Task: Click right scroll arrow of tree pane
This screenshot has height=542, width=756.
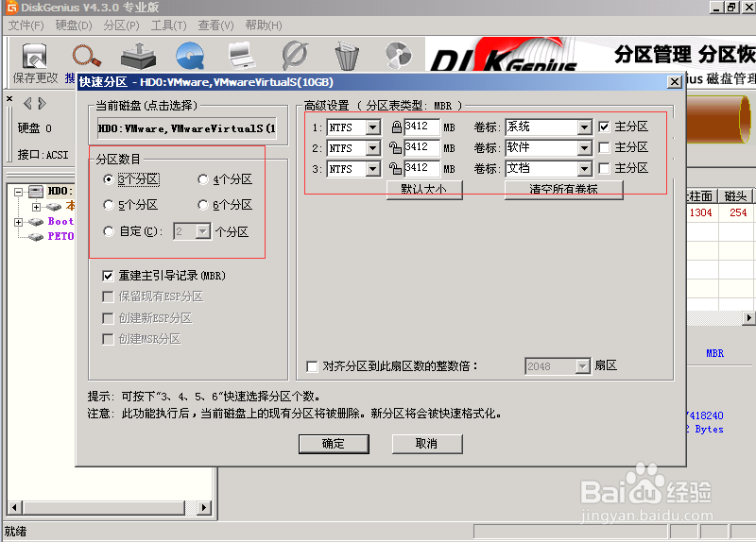Action: point(204,507)
